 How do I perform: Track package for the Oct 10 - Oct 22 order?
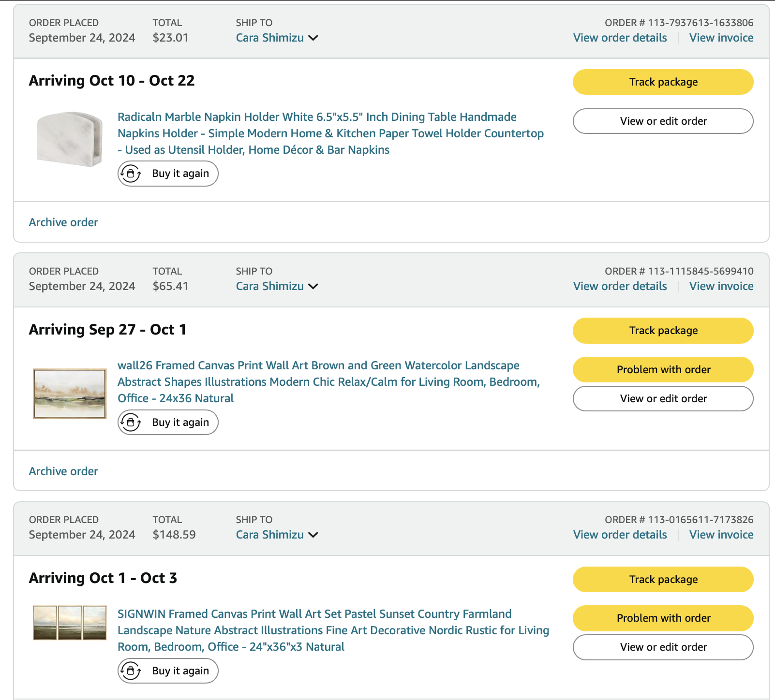click(x=663, y=82)
